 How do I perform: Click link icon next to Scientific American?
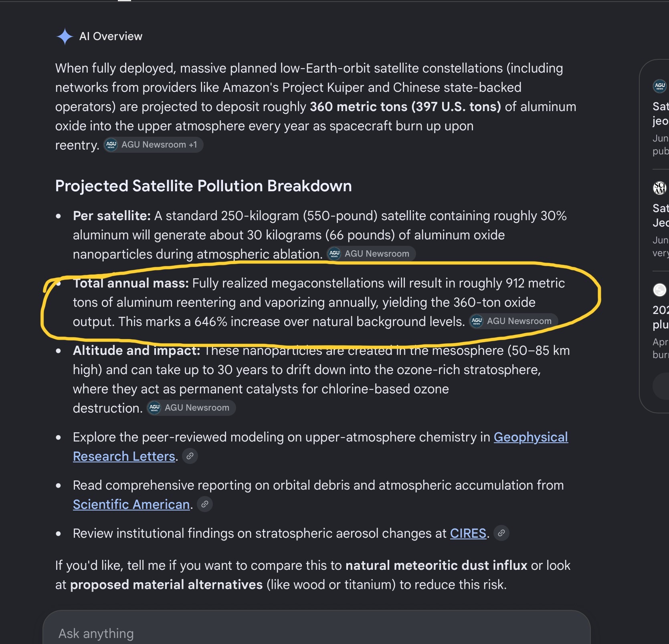pos(205,504)
